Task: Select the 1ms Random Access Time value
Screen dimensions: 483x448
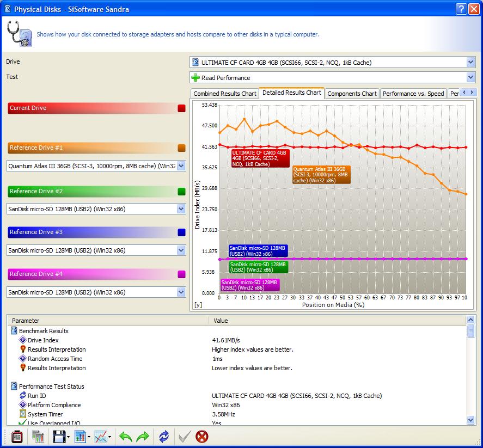Action: tap(217, 359)
